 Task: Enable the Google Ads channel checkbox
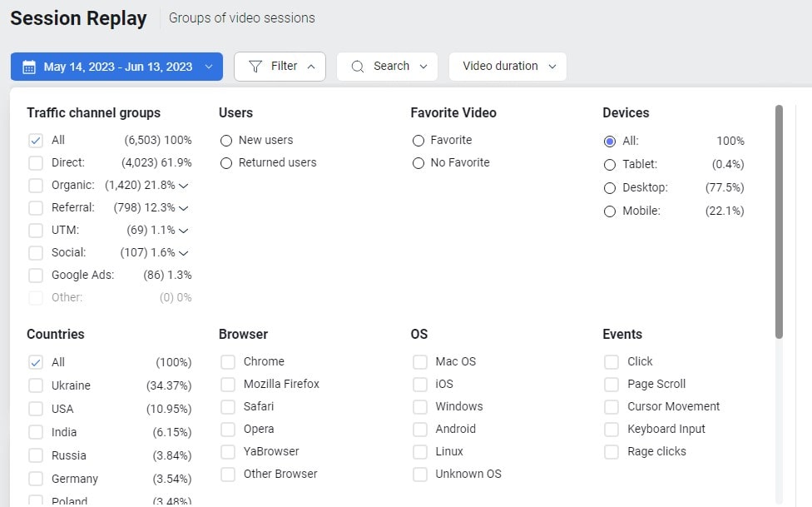pyautogui.click(x=36, y=276)
